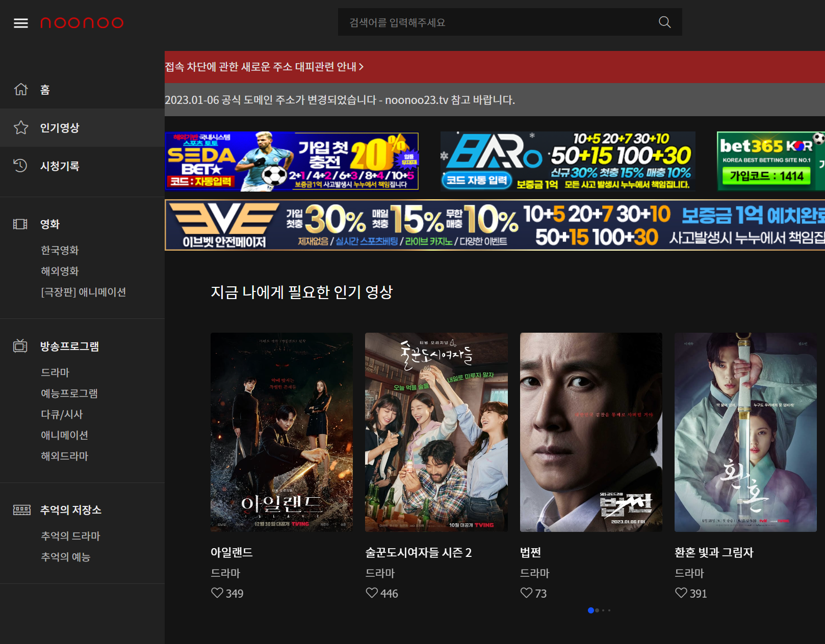Open the 영화 category
This screenshot has height=644, width=825.
(50, 224)
